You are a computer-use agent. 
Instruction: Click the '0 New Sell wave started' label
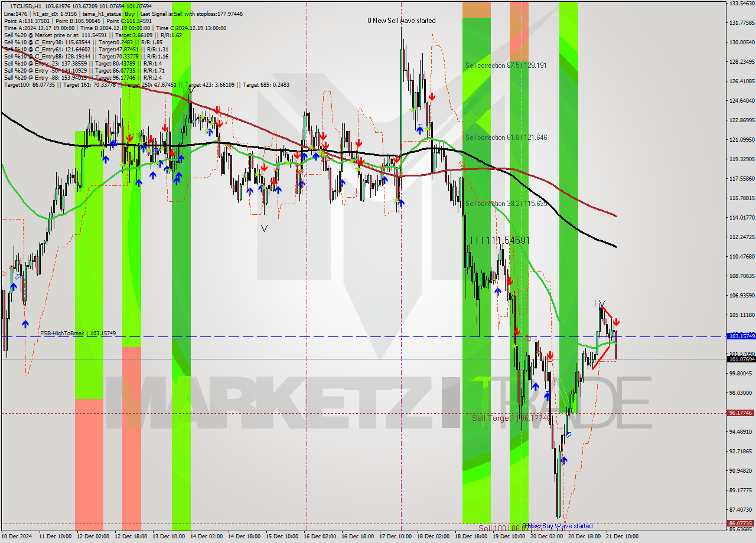[x=402, y=21]
